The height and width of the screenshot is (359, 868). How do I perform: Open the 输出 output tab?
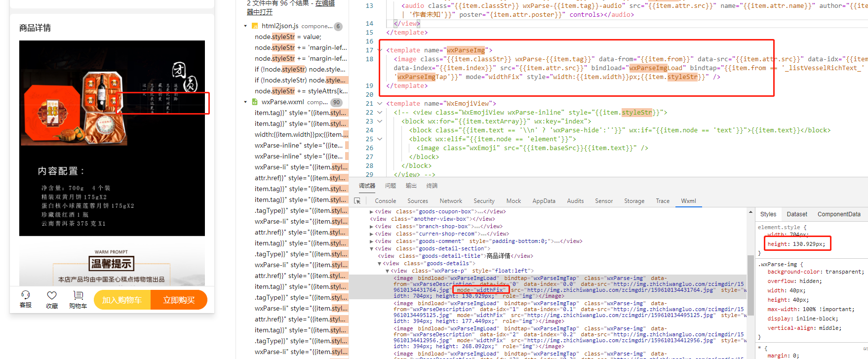[411, 186]
